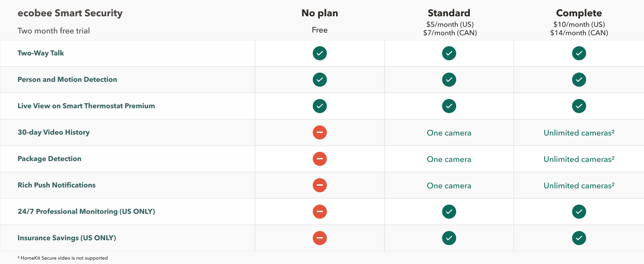Click One camera text in Rich Push Notifications row
This screenshot has width=644, height=264.
click(x=449, y=186)
